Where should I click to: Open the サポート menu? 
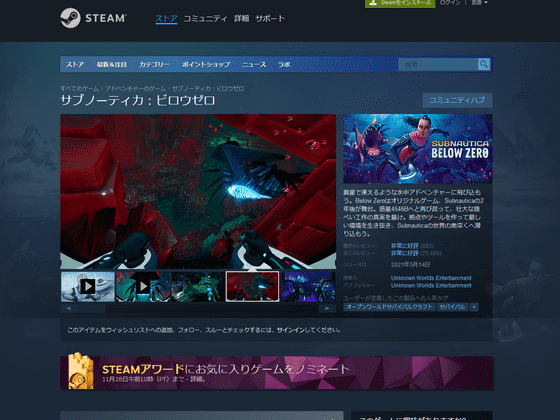(x=270, y=19)
